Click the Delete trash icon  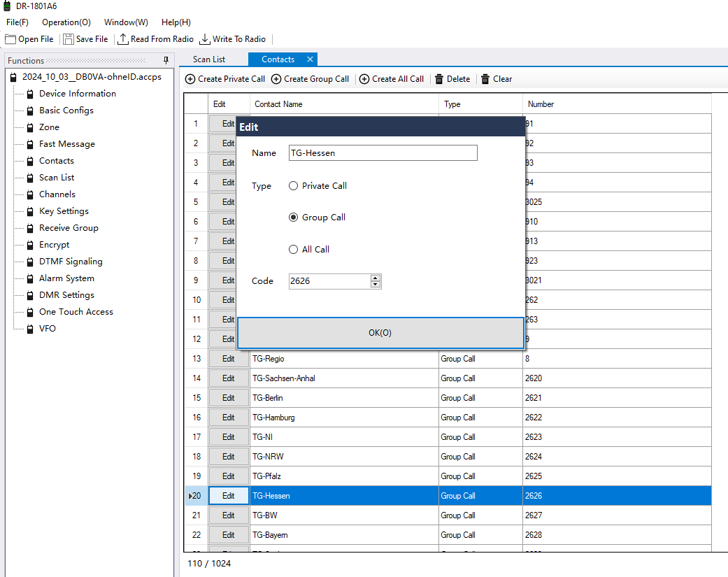click(x=439, y=79)
